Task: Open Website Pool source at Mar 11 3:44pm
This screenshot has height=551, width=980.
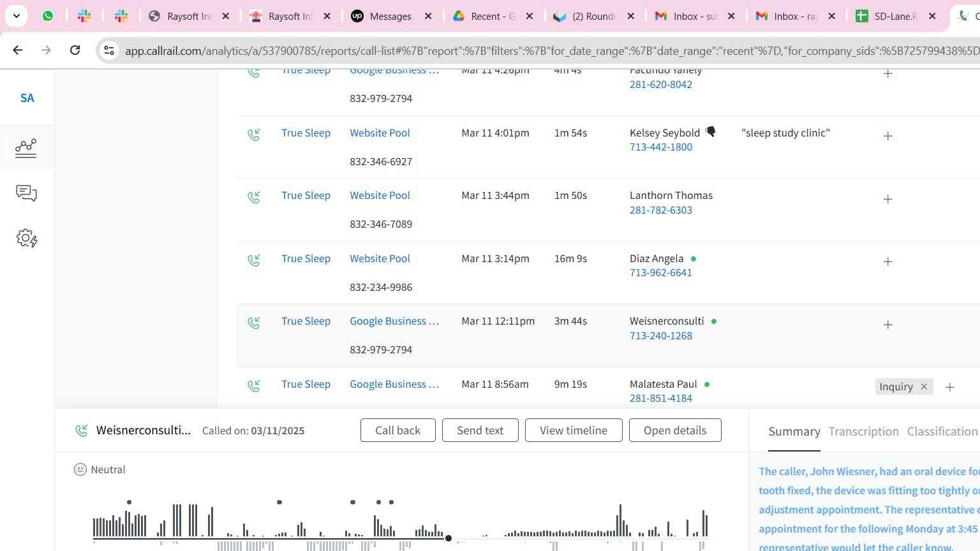Action: pyautogui.click(x=380, y=195)
